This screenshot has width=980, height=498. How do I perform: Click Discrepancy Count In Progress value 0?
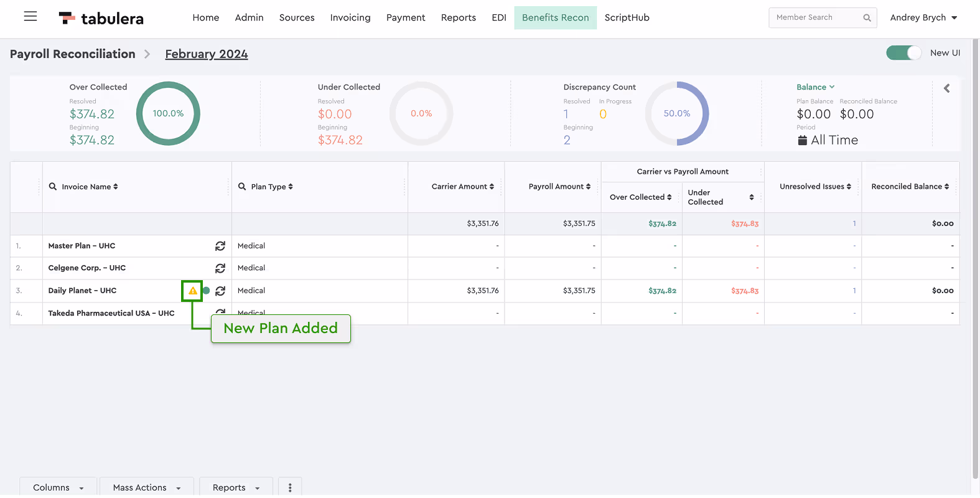point(603,115)
